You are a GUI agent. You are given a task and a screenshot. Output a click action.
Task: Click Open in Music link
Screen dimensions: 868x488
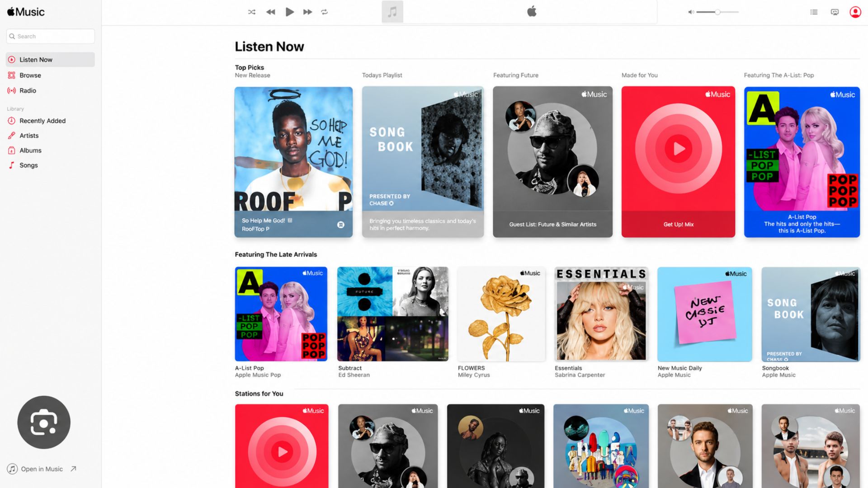coord(42,469)
